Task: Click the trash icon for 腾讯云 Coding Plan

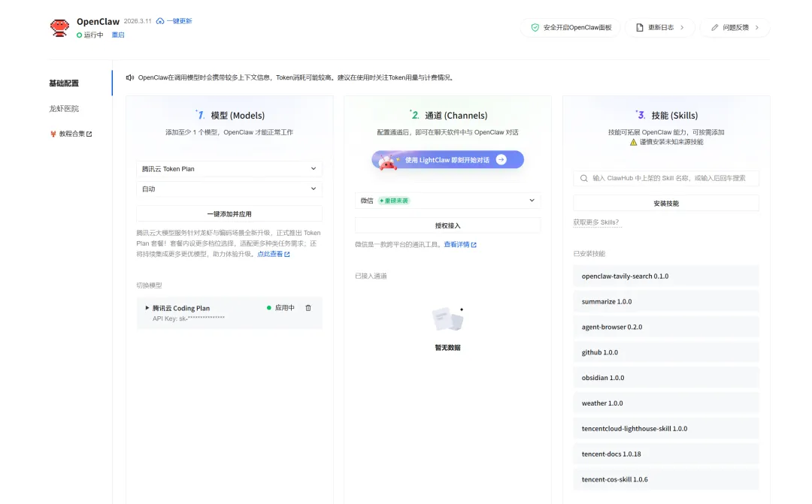Action: [308, 308]
